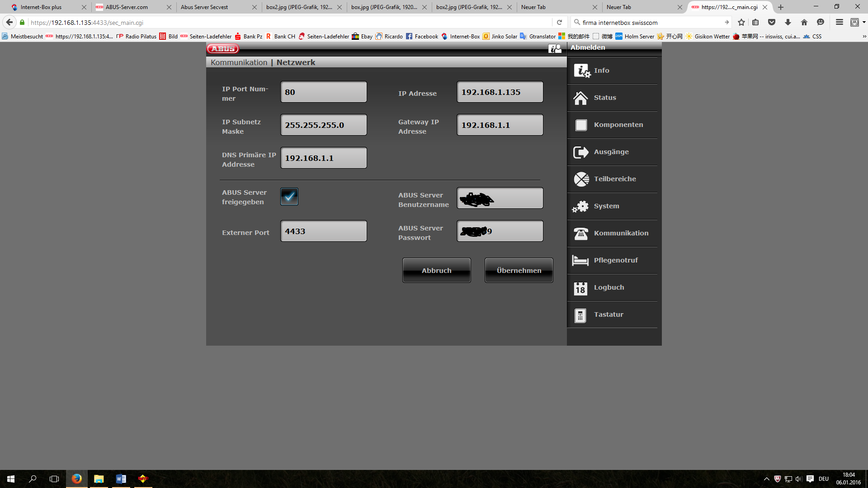
Task: Open the Info section icon in sidebar
Action: [581, 70]
